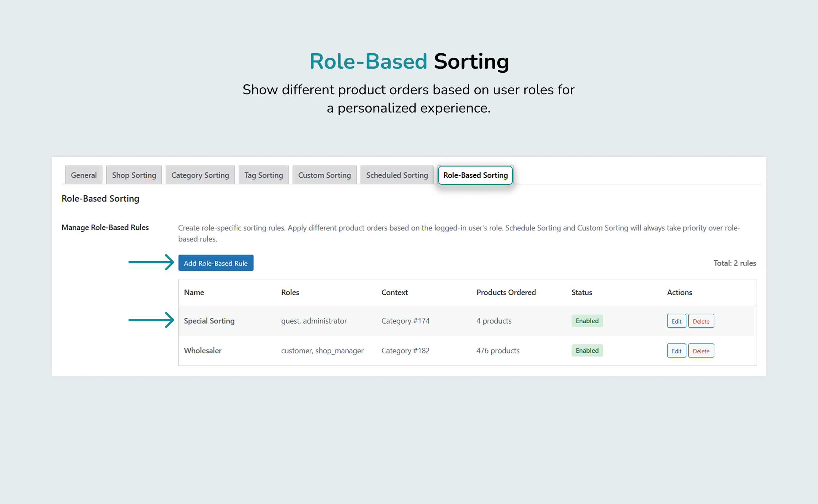The height and width of the screenshot is (504, 818).
Task: Click the '4 products' cell
Action: 494,321
